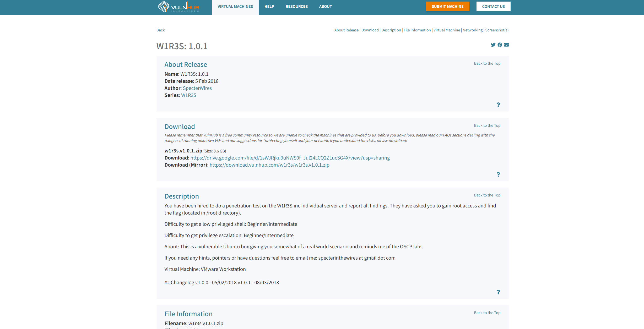The image size is (644, 329).
Task: Share page via Twitter icon
Action: click(493, 45)
